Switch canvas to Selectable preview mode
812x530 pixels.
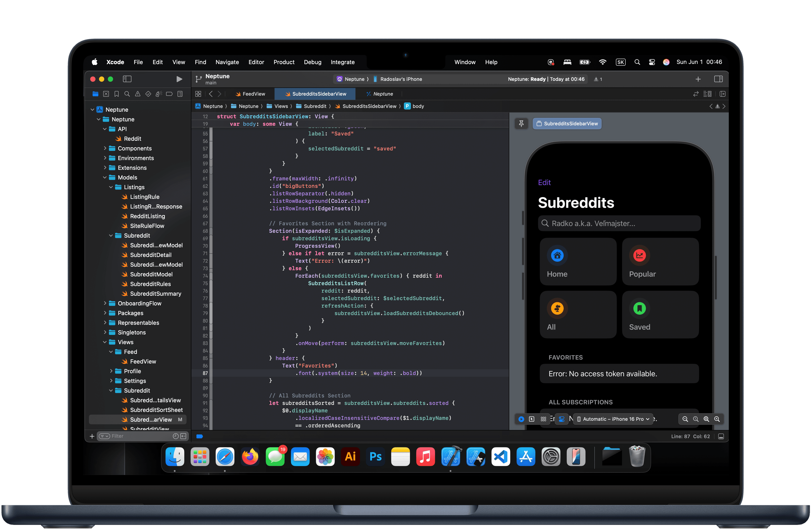coord(532,419)
